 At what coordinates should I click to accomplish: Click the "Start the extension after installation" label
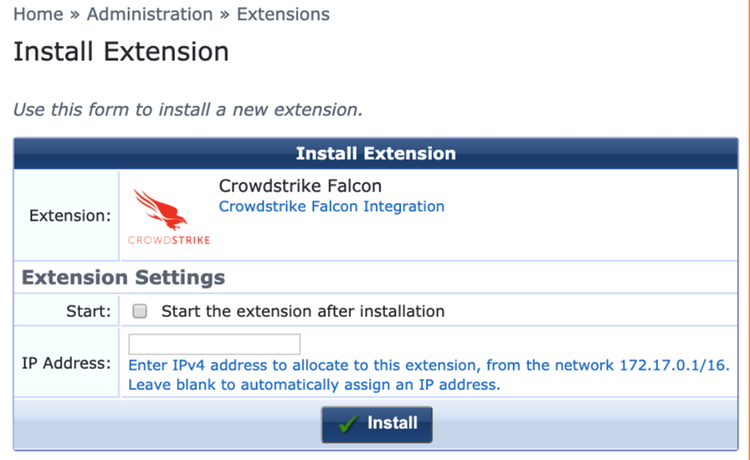(x=302, y=311)
